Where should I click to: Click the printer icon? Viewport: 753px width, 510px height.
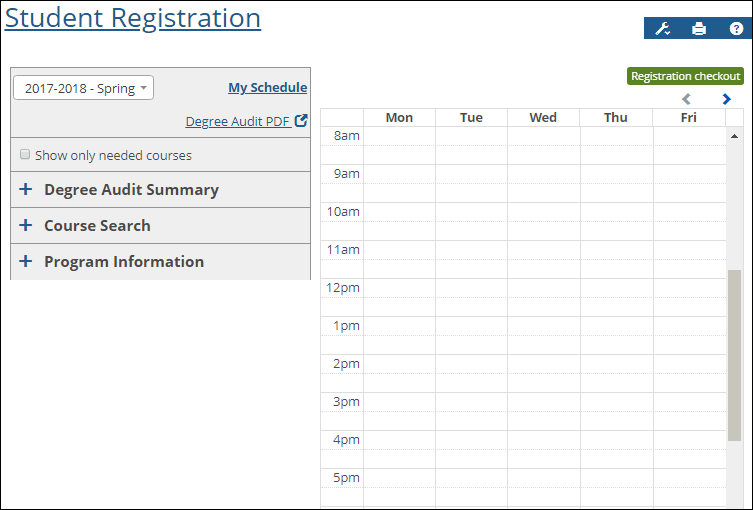(699, 29)
